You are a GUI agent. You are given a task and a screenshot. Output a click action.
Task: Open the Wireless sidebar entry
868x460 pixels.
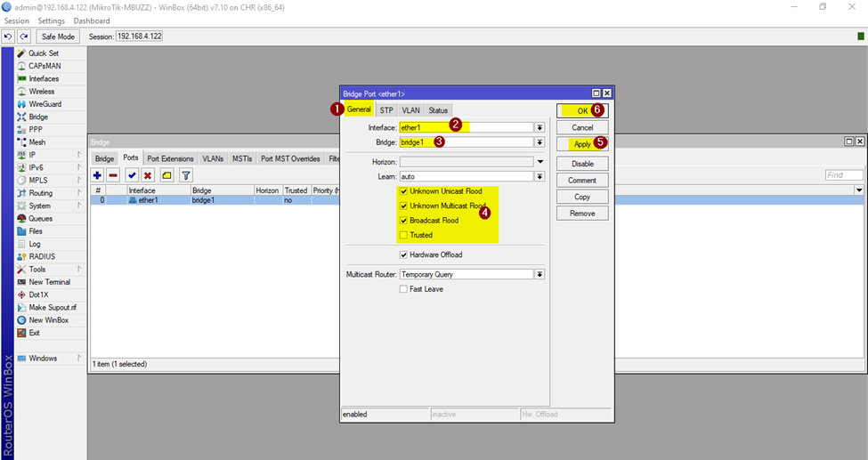point(42,92)
